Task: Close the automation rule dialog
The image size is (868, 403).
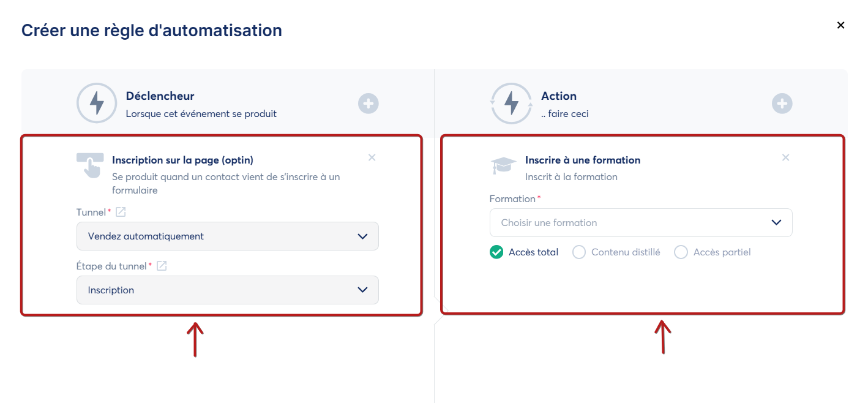Action: (840, 25)
